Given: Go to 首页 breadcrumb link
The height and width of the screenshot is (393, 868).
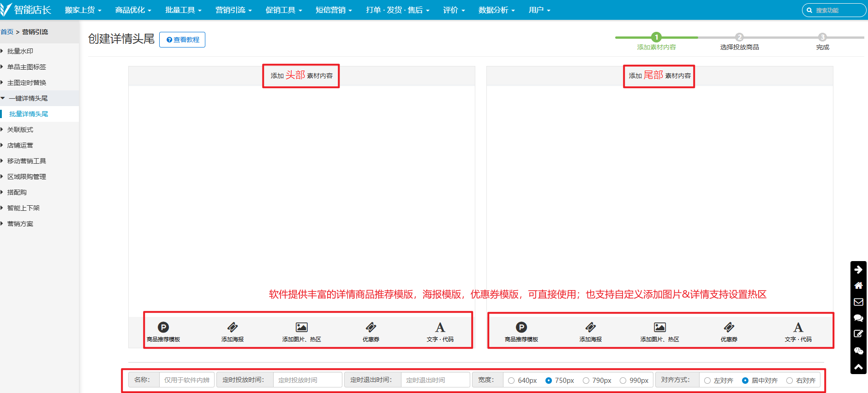Looking at the screenshot, I should point(7,32).
